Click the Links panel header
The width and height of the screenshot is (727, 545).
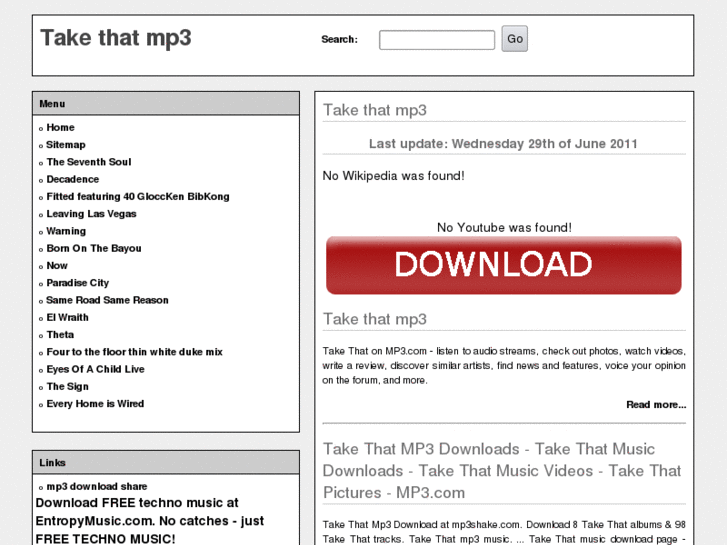click(x=166, y=462)
